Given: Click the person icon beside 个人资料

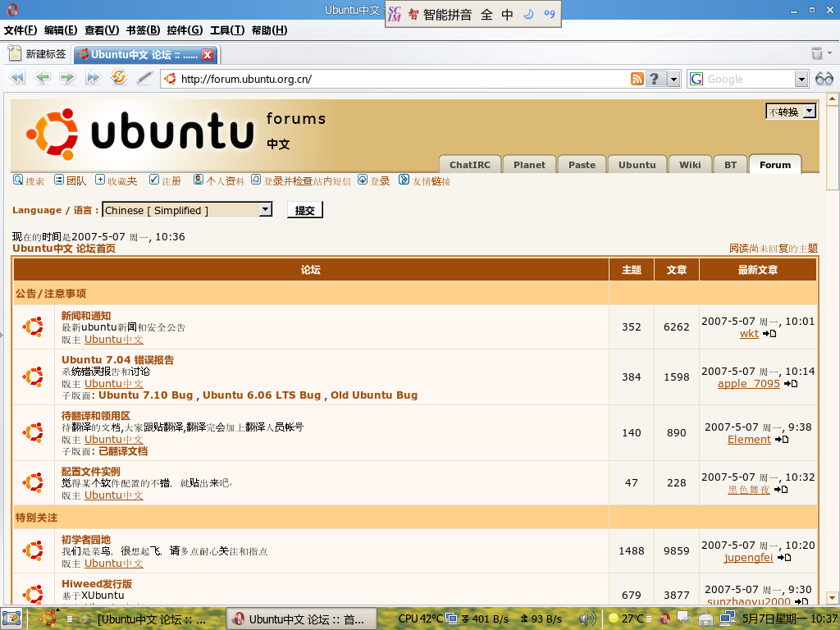Looking at the screenshot, I should tap(199, 180).
